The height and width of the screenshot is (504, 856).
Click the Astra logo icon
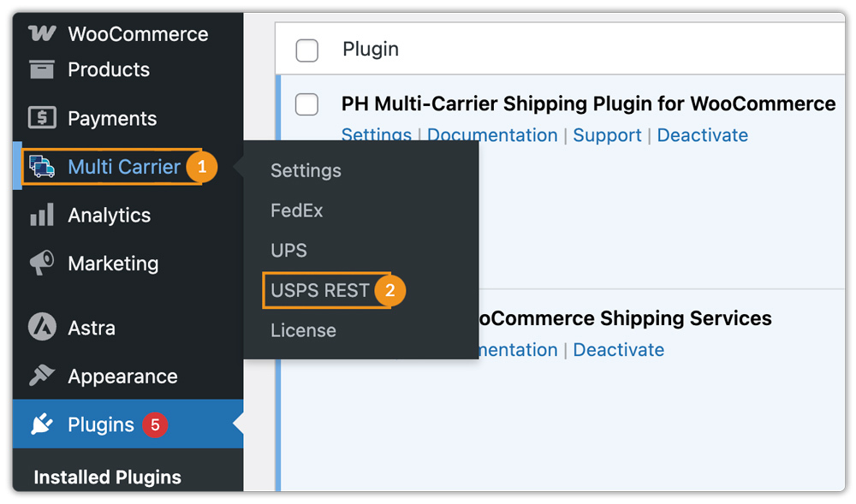click(42, 328)
